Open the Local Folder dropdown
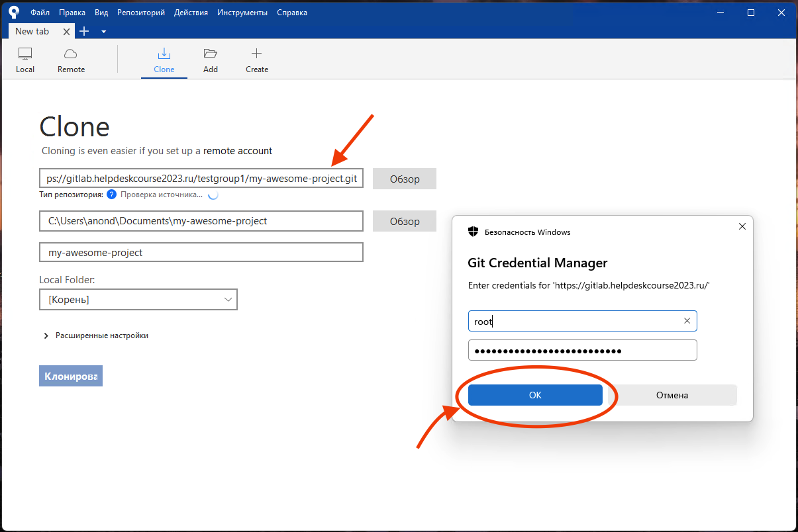The image size is (798, 532). (138, 300)
